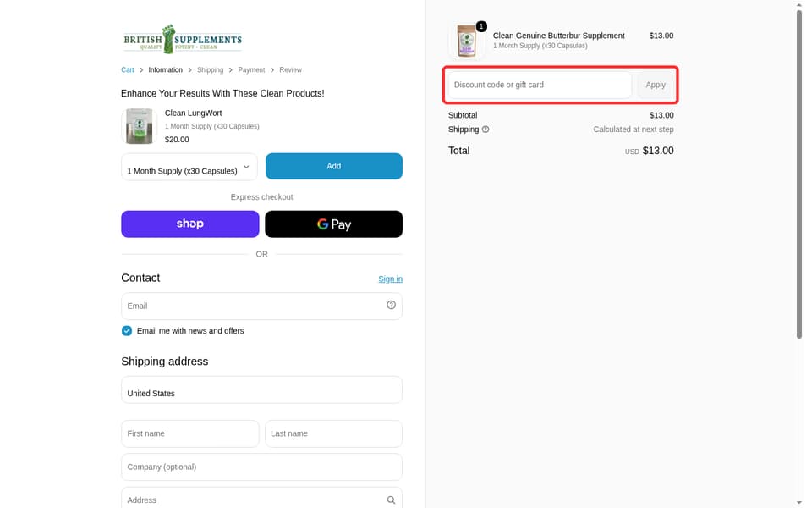The width and height of the screenshot is (812, 508).
Task: Apply the discount code
Action: (655, 85)
